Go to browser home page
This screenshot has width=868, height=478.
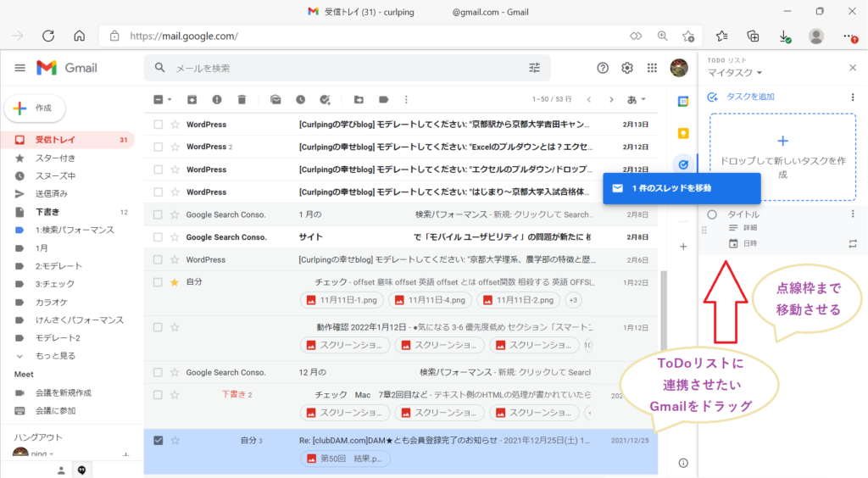pos(79,36)
